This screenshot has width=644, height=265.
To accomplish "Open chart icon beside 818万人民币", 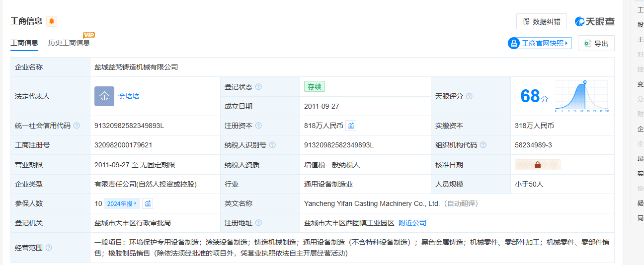I will 351,126.
